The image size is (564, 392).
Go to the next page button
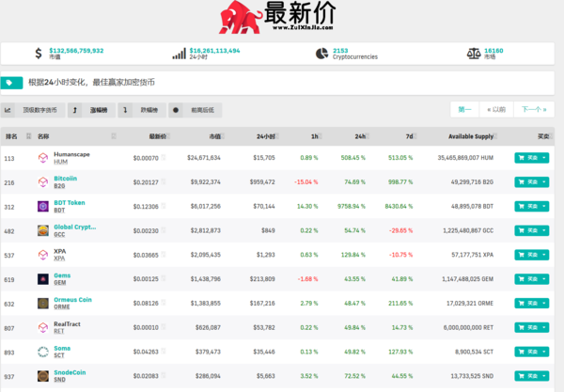(534, 109)
